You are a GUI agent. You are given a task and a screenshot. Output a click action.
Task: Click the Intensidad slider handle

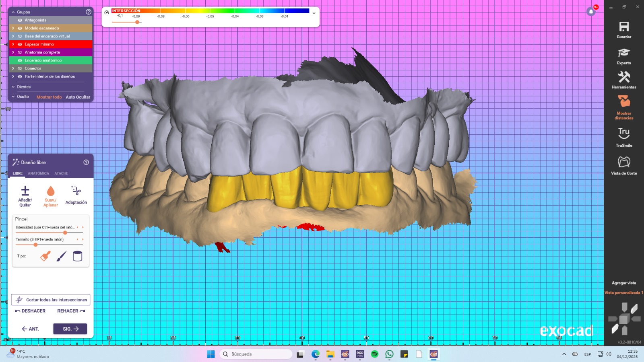(x=65, y=232)
